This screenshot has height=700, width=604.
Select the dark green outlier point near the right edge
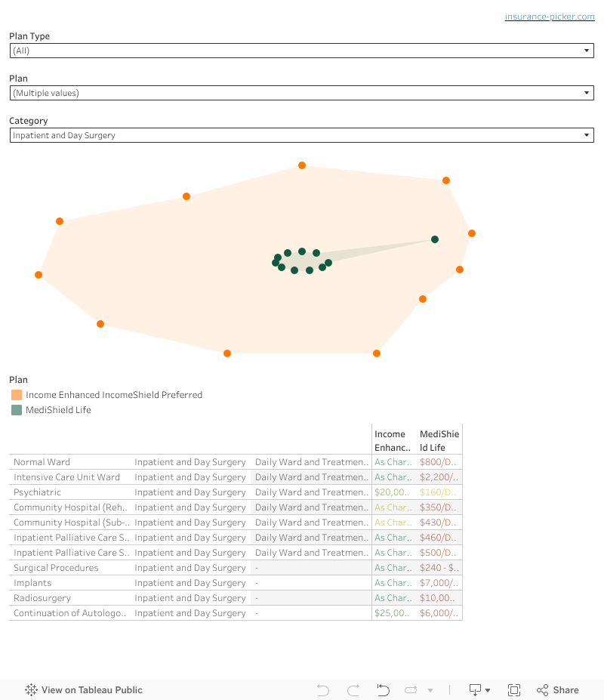tap(435, 239)
